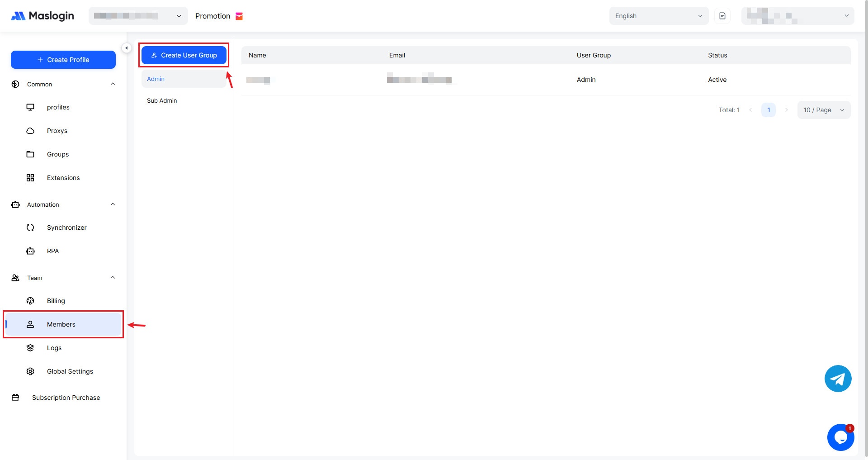Collapse the Common section chevron
This screenshot has width=868, height=460.
click(113, 84)
